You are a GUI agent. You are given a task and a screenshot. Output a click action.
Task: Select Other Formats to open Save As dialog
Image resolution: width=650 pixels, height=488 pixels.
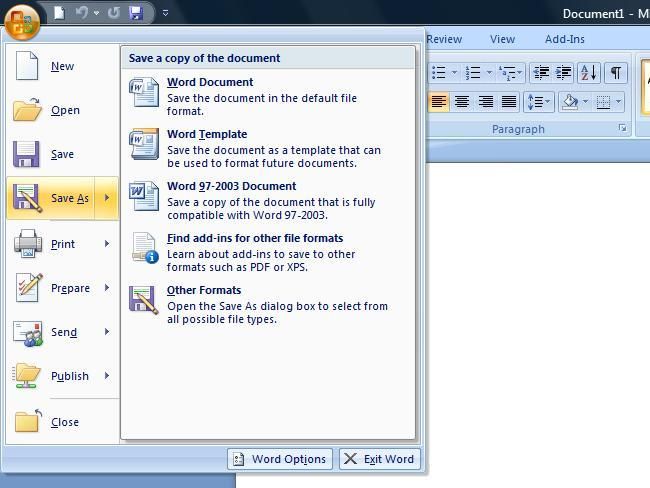267,304
